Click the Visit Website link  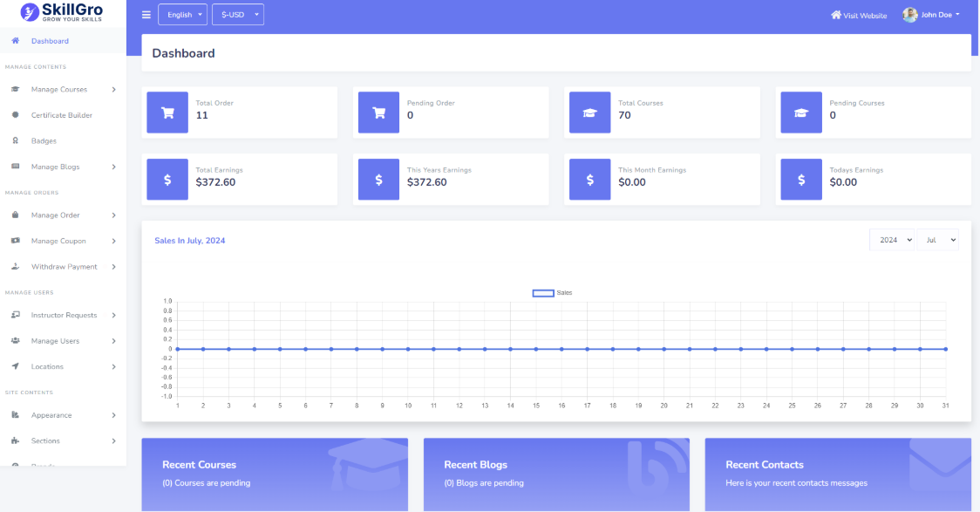pos(859,16)
